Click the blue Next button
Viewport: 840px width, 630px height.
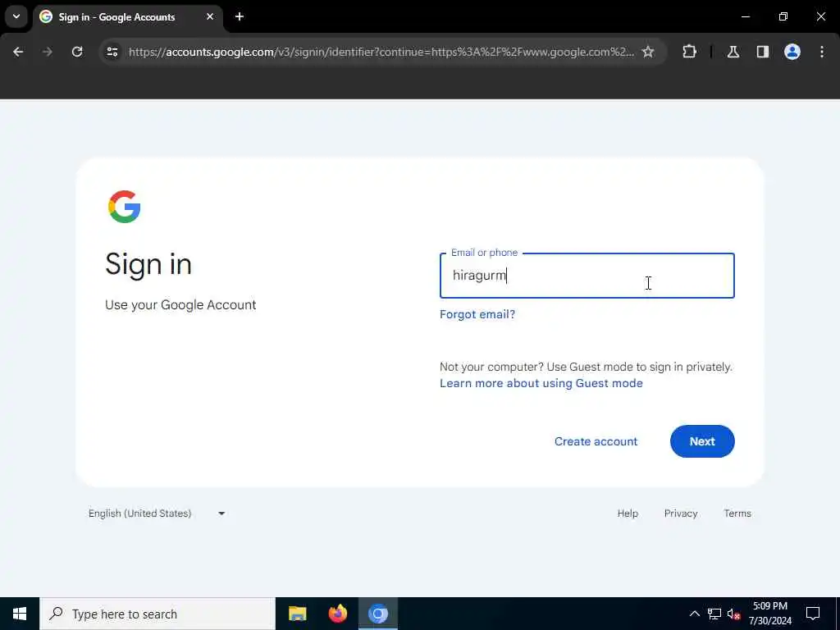coord(702,441)
